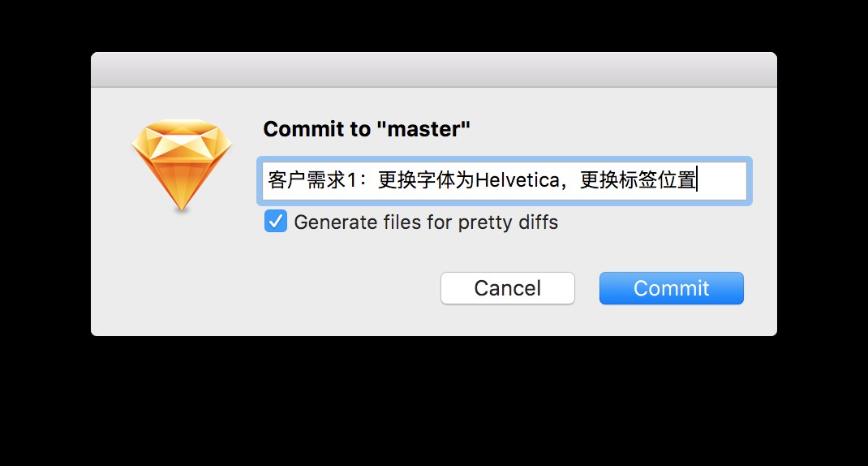Place cursor in '更换字体为' text

(426, 180)
